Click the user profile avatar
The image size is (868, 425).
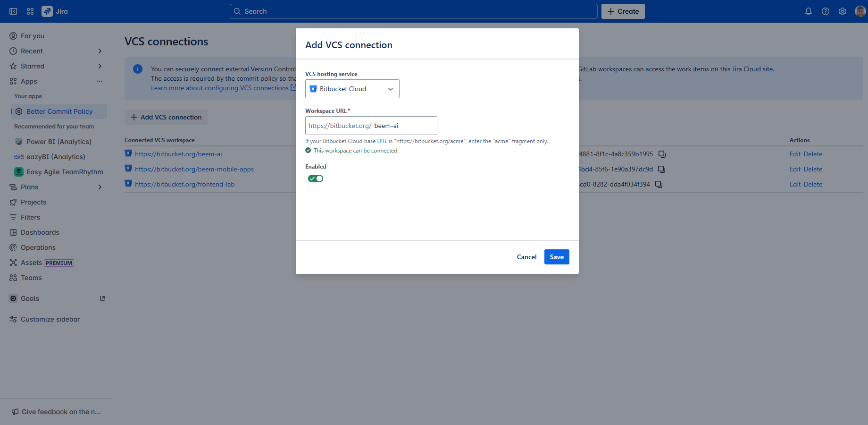860,11
